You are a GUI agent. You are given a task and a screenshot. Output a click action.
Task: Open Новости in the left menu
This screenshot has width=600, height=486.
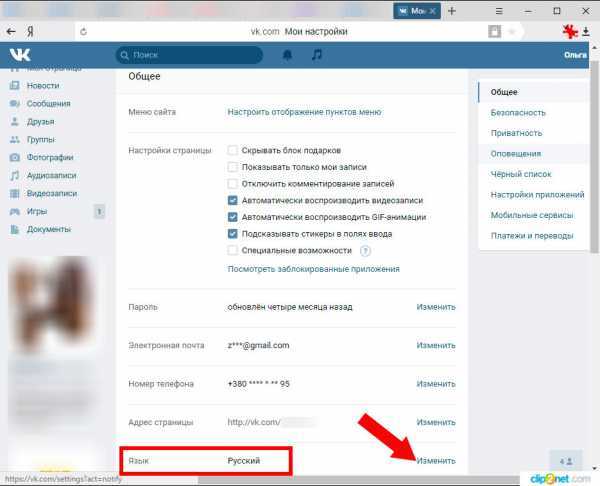(x=43, y=85)
